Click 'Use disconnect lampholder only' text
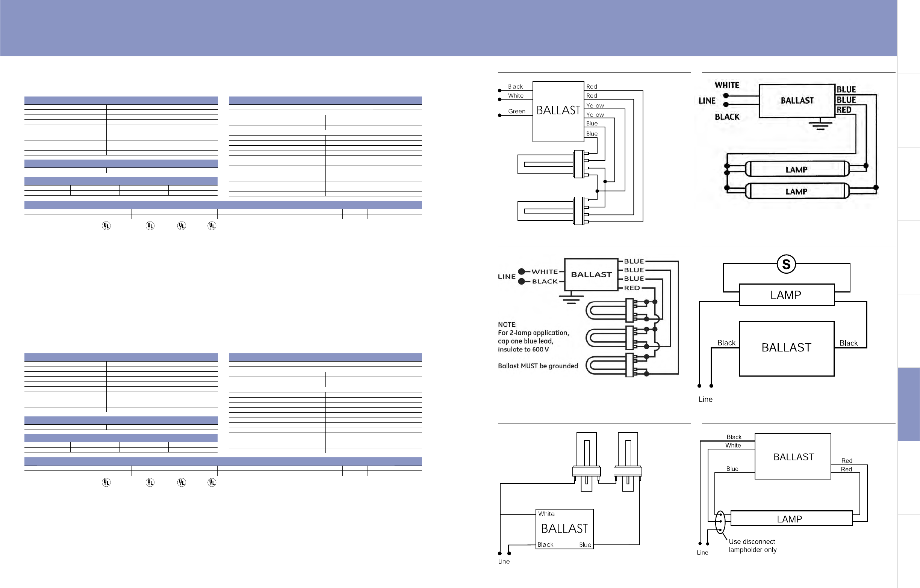 click(x=752, y=546)
